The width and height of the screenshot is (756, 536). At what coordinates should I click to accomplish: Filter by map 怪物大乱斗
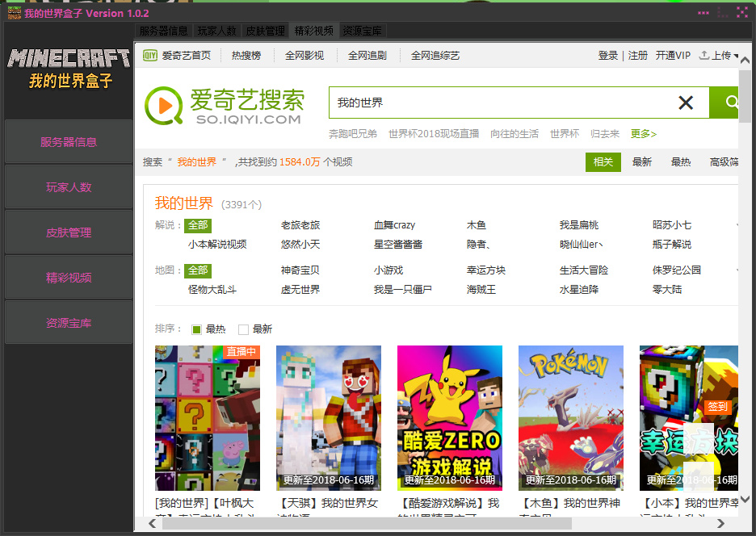(212, 290)
